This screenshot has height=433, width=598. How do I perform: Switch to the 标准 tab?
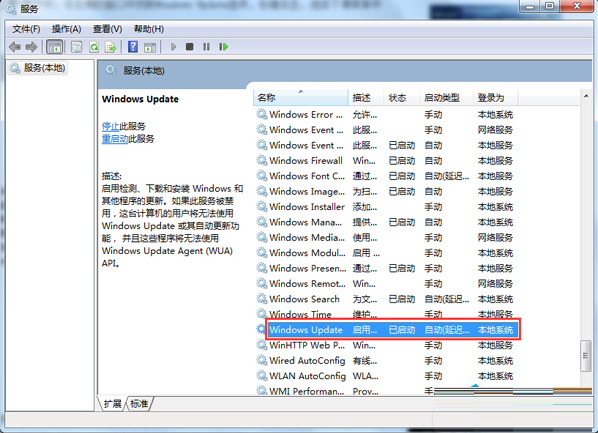tap(139, 404)
